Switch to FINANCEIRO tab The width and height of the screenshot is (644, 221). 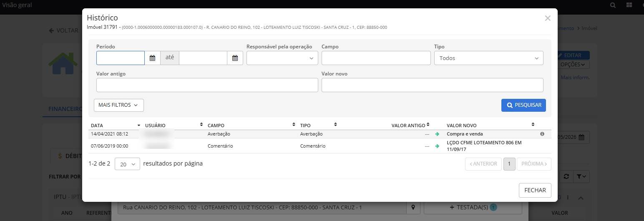(65, 109)
